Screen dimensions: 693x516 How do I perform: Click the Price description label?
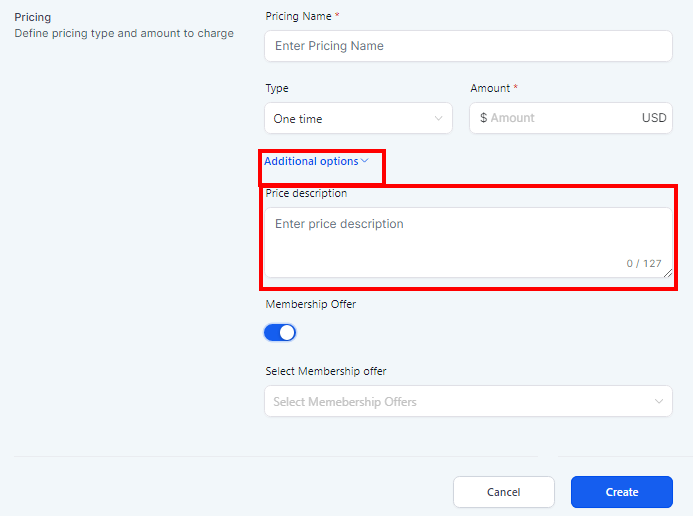[x=306, y=194]
